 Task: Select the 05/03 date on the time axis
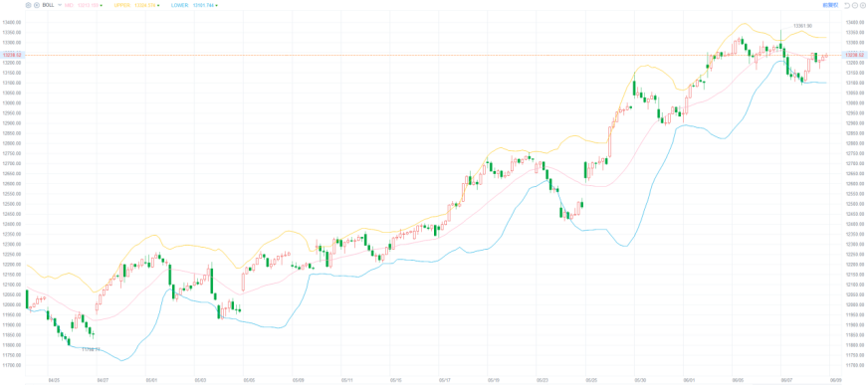coord(200,380)
